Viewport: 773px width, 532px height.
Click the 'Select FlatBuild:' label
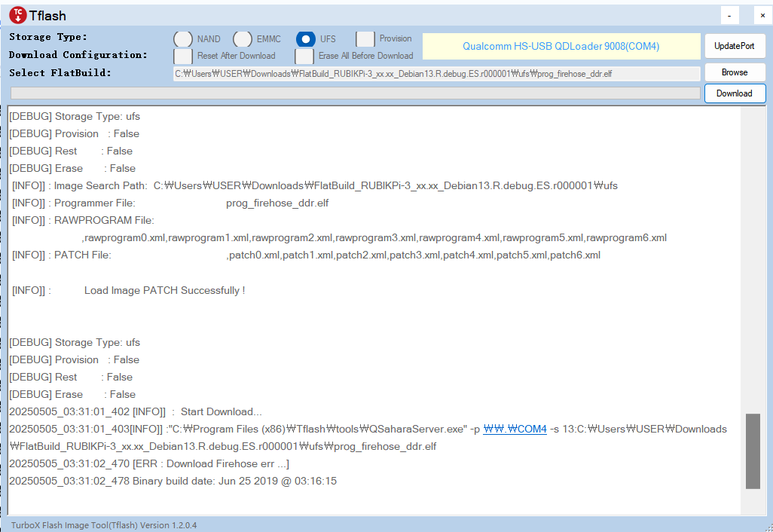[60, 73]
